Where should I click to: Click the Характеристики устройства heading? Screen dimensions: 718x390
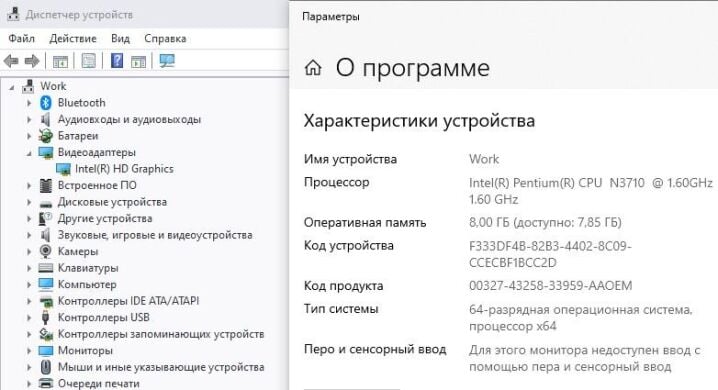419,121
